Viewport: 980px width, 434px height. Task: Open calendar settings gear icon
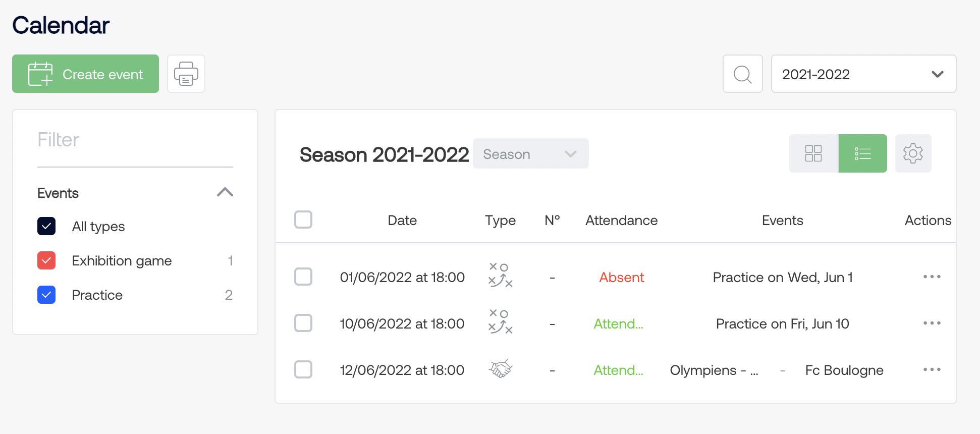tap(913, 153)
